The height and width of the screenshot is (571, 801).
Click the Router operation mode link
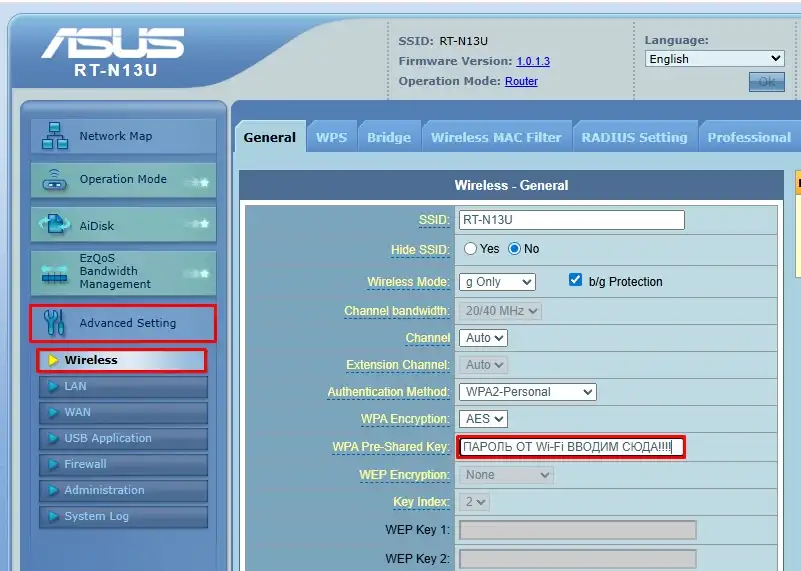click(x=521, y=81)
